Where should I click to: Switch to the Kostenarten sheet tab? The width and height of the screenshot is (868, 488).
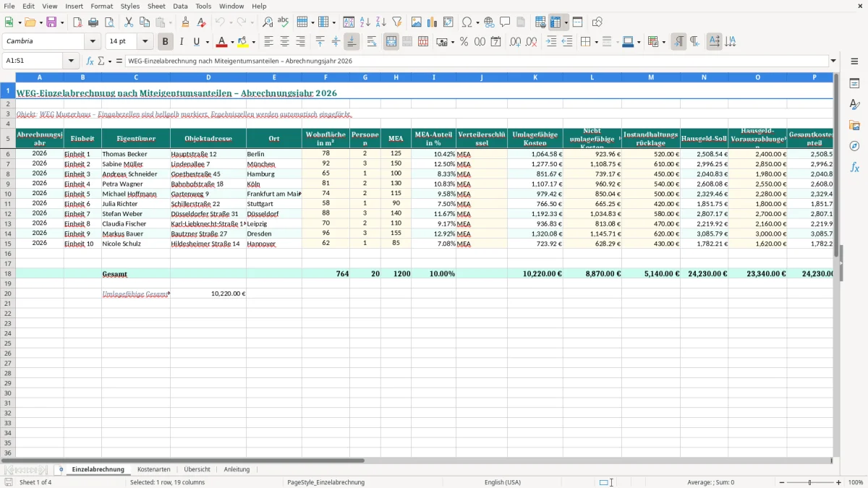pyautogui.click(x=154, y=469)
